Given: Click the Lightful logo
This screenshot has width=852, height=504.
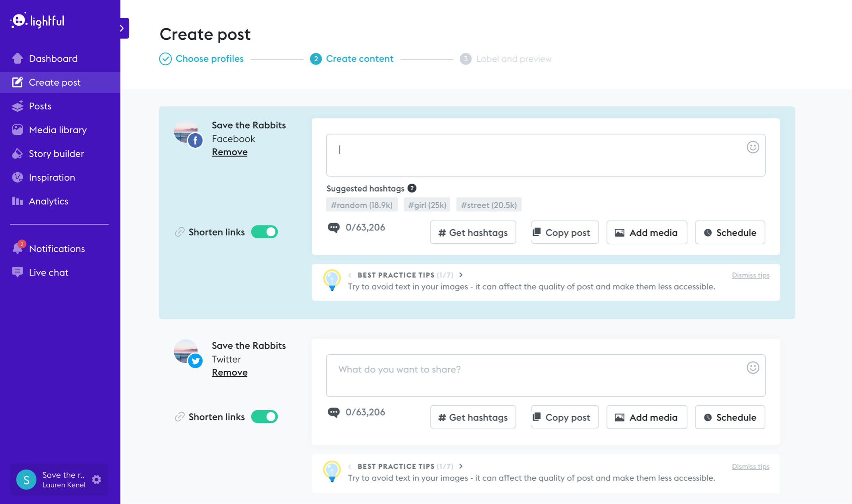Looking at the screenshot, I should (x=38, y=20).
